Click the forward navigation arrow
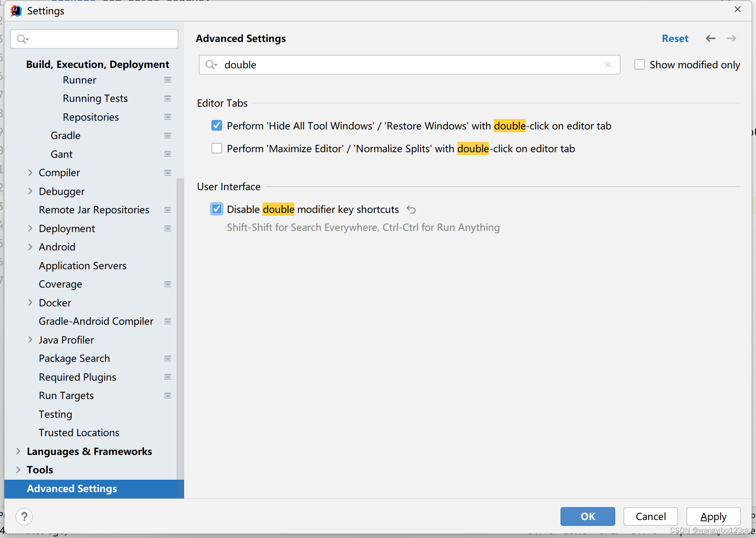 pyautogui.click(x=731, y=38)
